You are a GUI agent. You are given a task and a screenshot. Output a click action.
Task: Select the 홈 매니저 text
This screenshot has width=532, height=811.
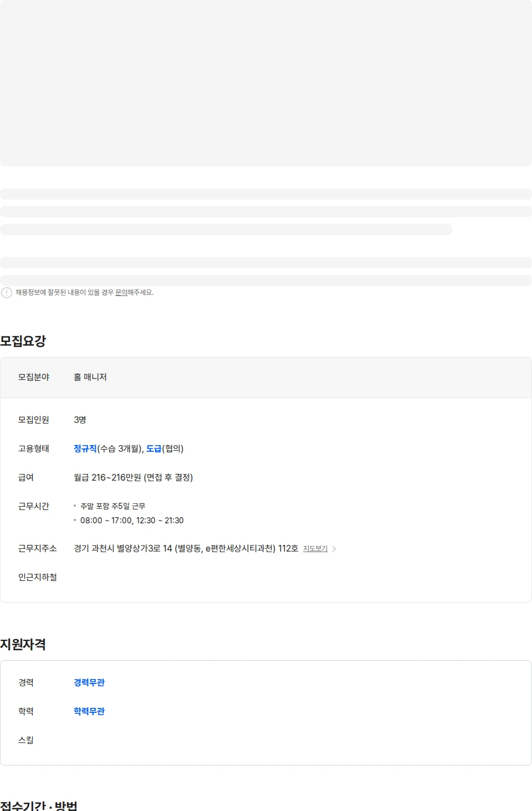point(90,377)
